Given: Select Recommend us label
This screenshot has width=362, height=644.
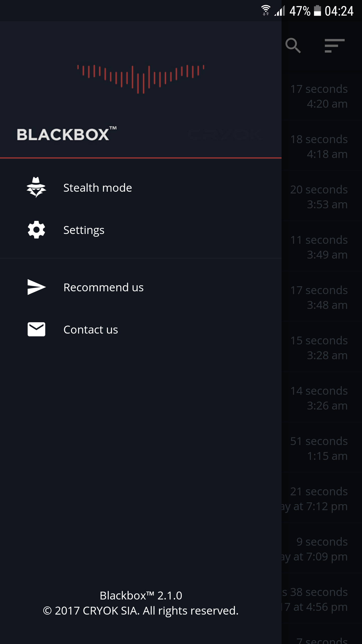Looking at the screenshot, I should pos(103,287).
